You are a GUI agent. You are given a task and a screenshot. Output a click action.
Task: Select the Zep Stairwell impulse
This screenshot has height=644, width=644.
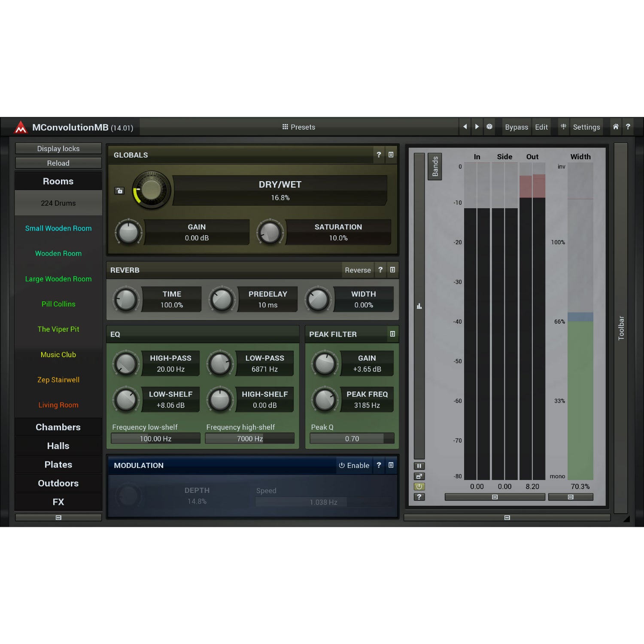(x=58, y=380)
